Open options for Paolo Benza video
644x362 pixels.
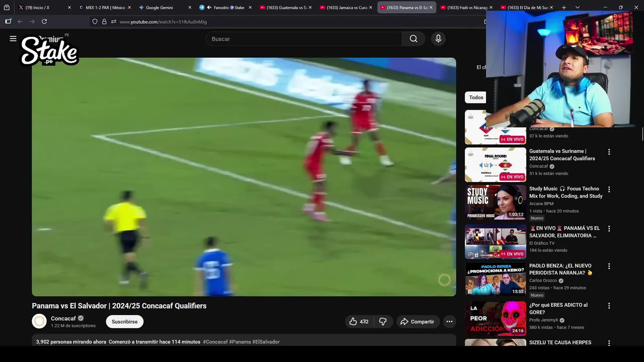(x=609, y=266)
